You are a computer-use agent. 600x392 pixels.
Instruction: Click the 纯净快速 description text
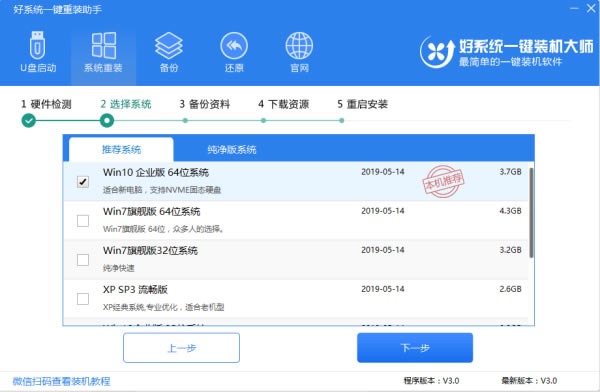(x=119, y=268)
